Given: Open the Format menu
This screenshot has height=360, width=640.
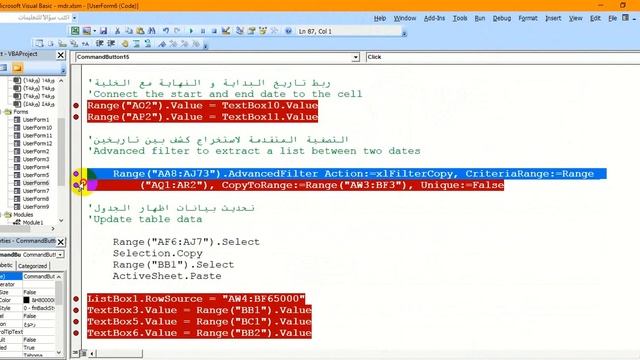Looking at the screenshot, I should [528, 18].
